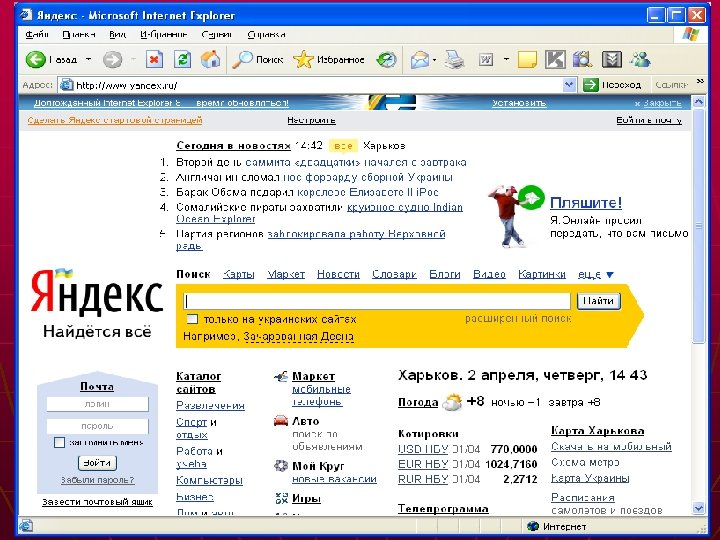Open the Файл menu
The image size is (720, 540).
coord(37,34)
